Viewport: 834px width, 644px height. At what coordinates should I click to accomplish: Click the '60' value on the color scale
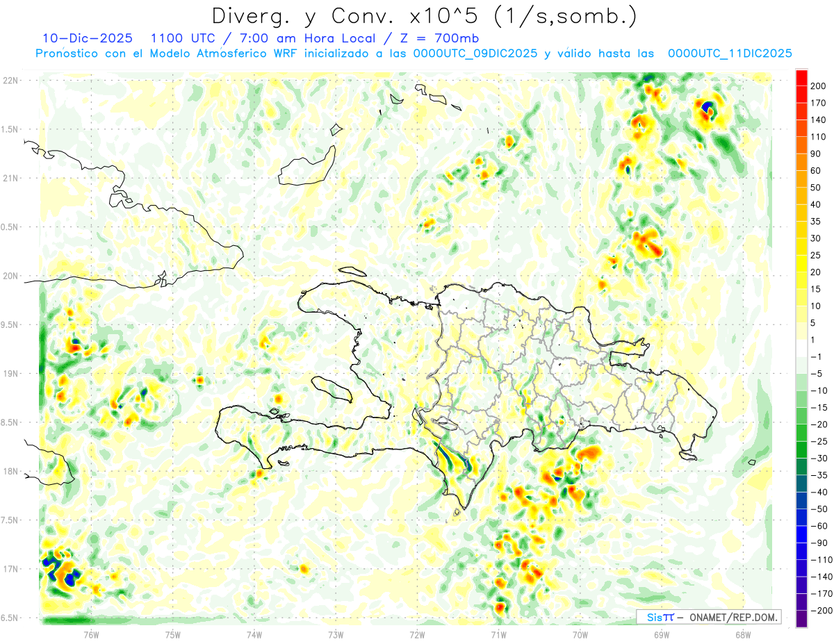(817, 171)
